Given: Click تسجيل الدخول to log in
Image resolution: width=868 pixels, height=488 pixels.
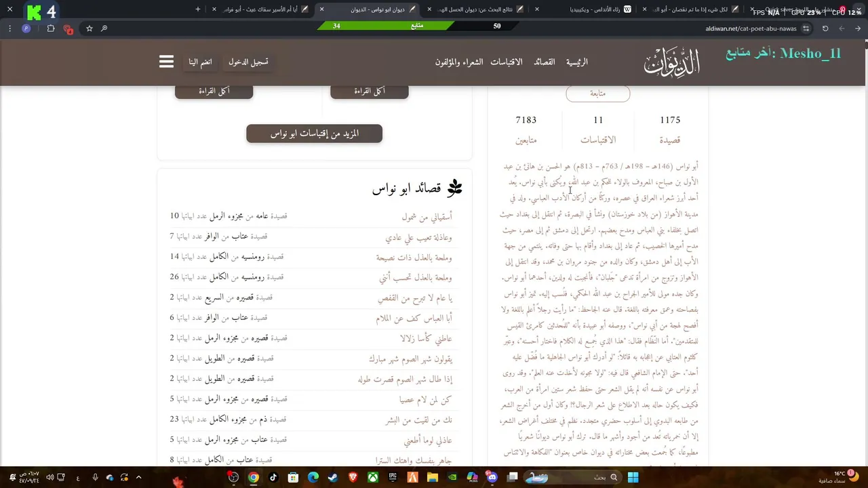Looking at the screenshot, I should click(x=248, y=62).
